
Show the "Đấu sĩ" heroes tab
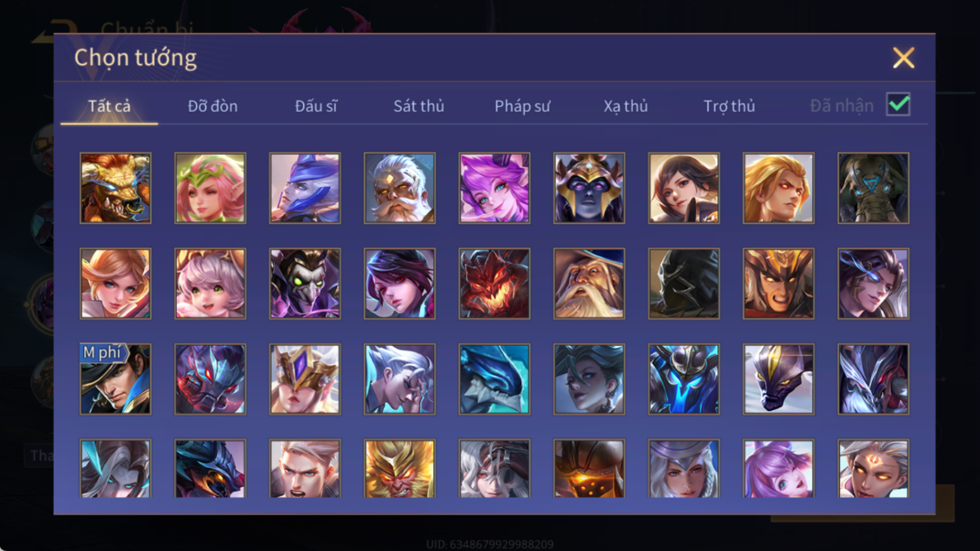point(315,106)
